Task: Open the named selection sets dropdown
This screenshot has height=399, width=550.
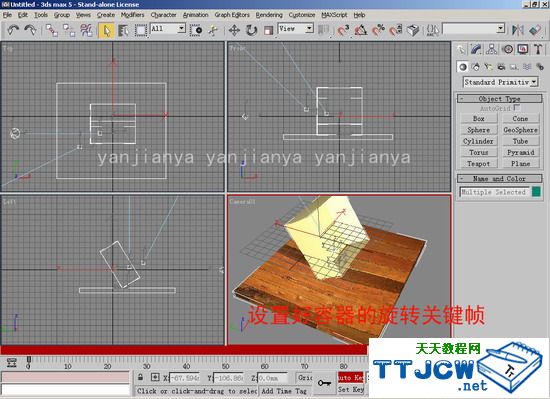Action: 474,28
